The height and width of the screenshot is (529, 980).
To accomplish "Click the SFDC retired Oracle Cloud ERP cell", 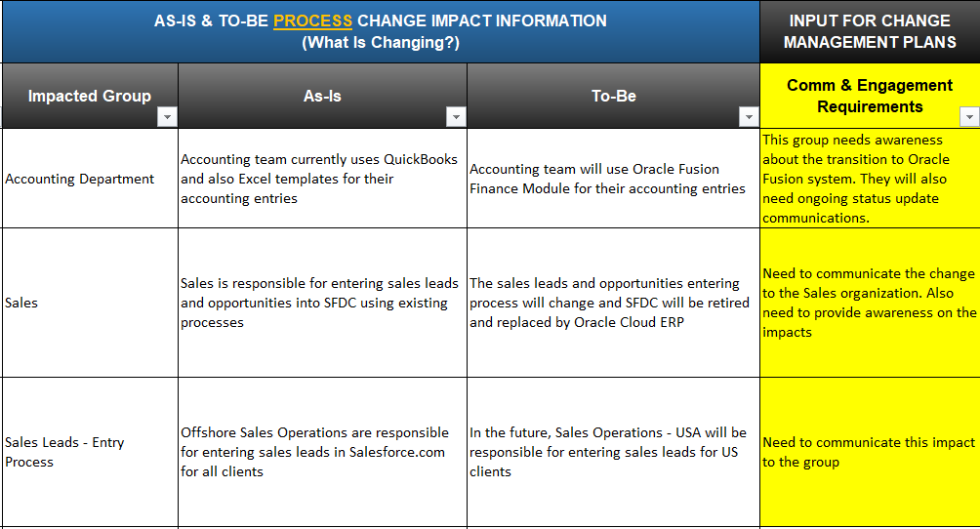I will coord(613,303).
